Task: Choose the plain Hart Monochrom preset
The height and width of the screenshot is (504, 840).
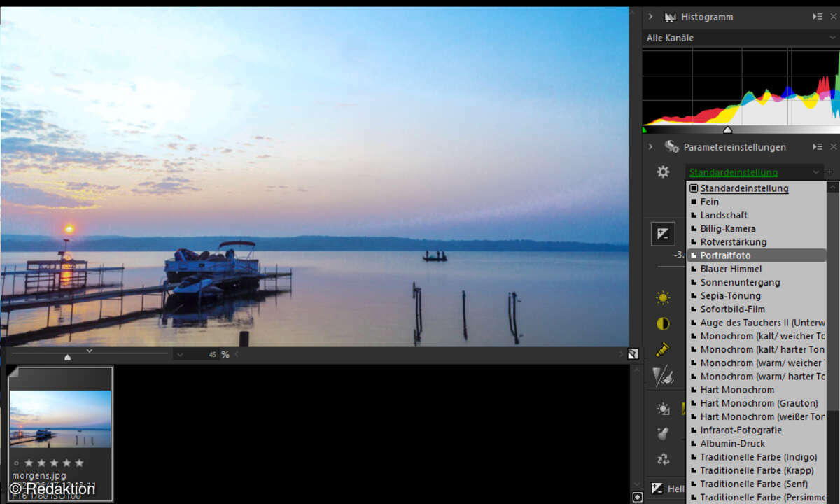Action: pos(757,390)
